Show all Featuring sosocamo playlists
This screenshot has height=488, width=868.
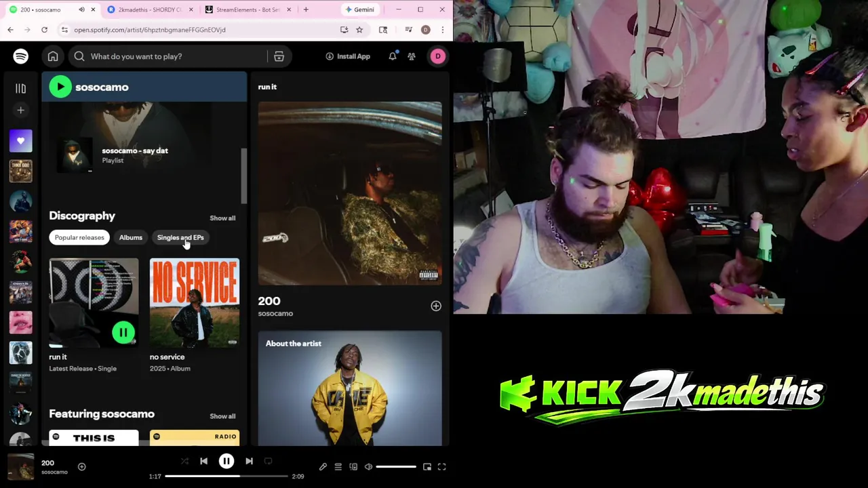click(x=222, y=416)
